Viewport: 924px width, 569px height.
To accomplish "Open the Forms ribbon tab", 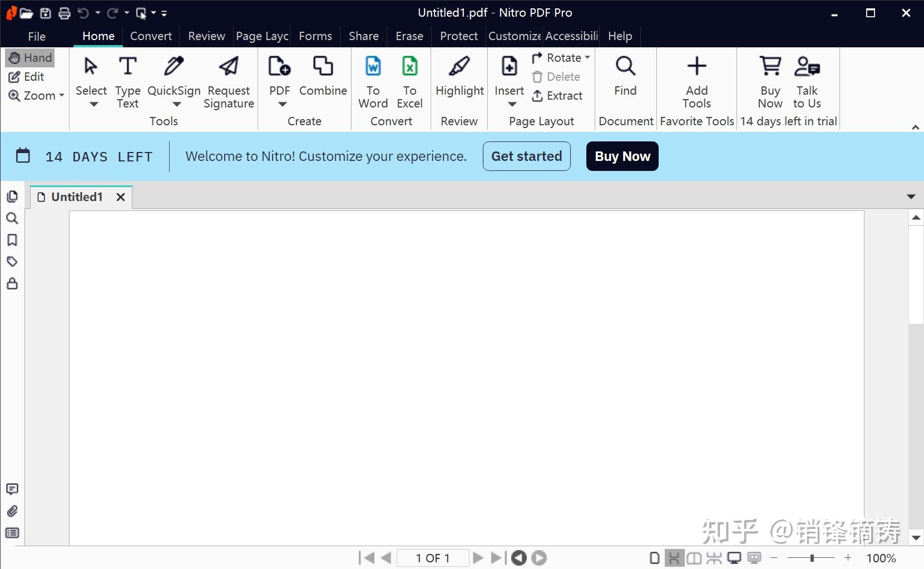I will coord(315,36).
